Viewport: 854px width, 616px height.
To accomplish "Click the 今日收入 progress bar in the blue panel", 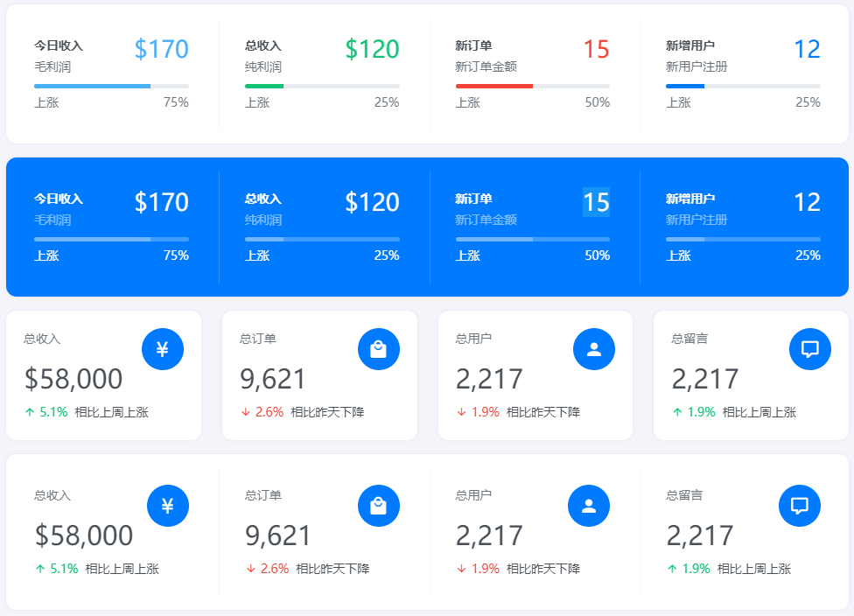I will pyautogui.click(x=111, y=239).
